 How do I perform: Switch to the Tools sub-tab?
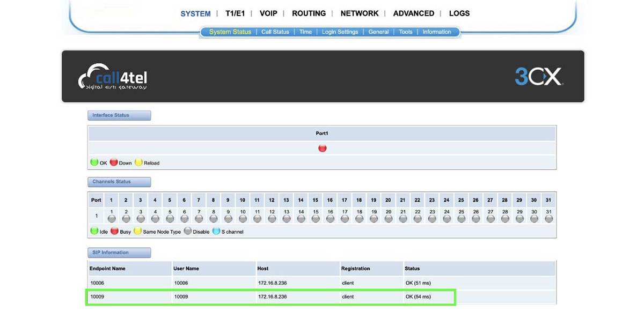tap(406, 32)
